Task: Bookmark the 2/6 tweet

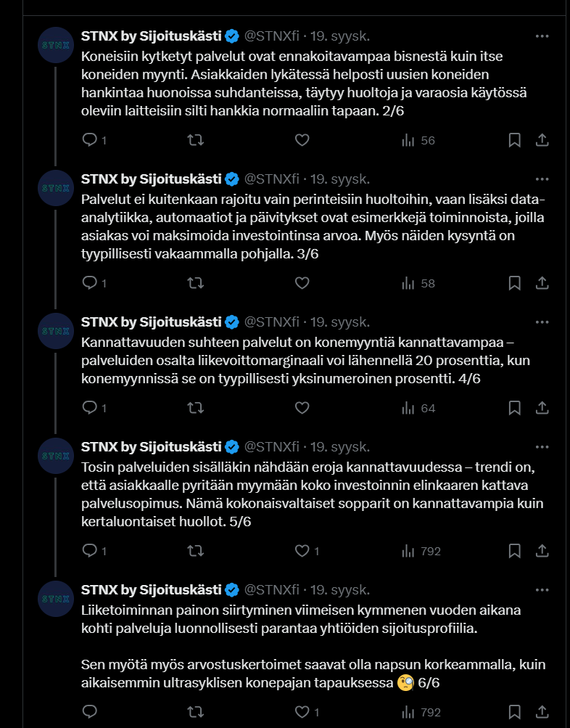Action: coord(514,140)
